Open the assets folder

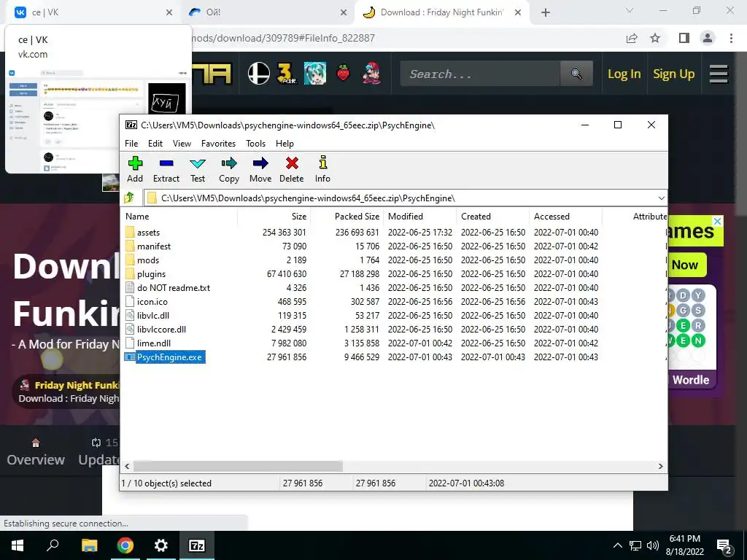point(148,233)
